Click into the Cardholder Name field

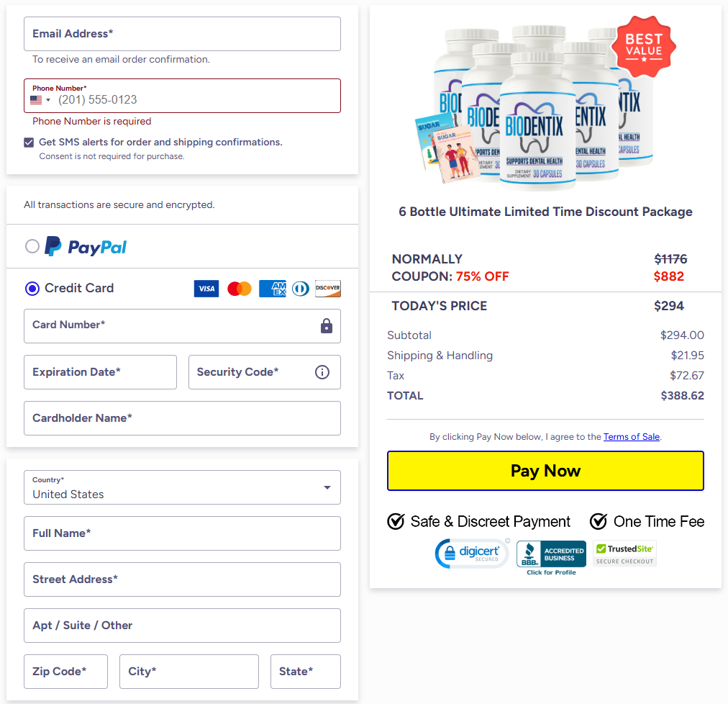(x=182, y=418)
